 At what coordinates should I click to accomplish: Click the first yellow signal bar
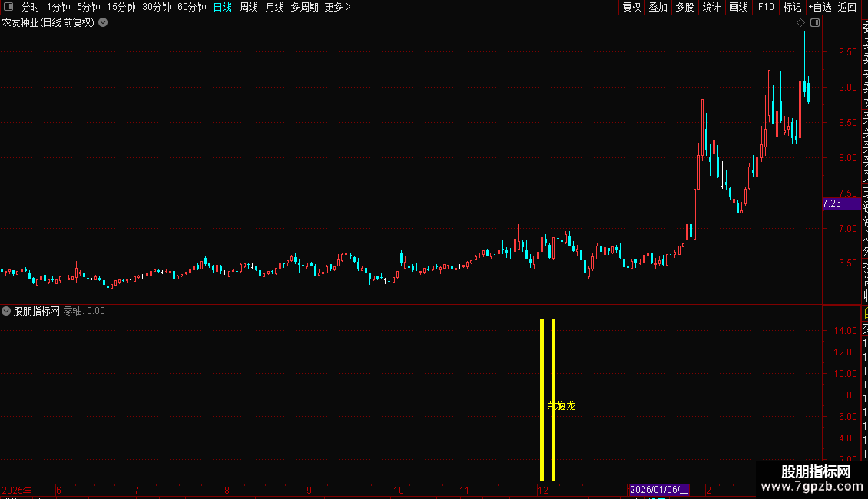click(542, 400)
